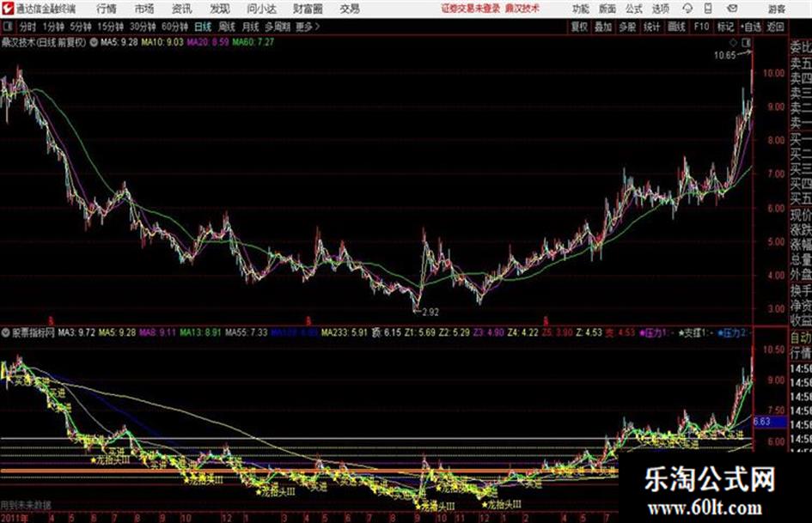Toggle the side panel icon near 10.65

(x=746, y=42)
